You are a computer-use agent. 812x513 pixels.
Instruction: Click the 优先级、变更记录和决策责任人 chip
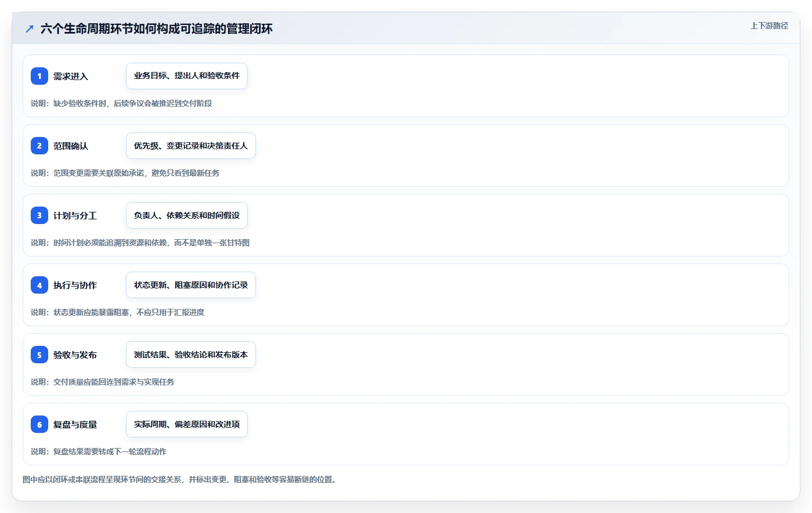tap(191, 146)
